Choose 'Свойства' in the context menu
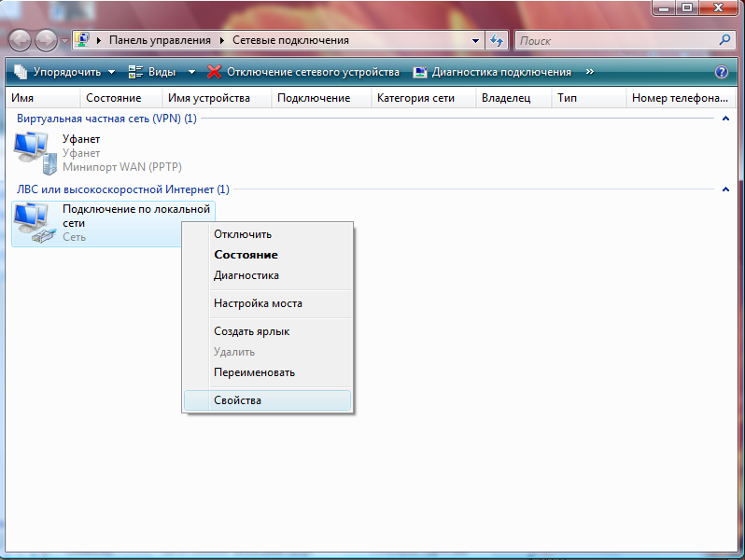Viewport: 745px width, 560px height. pos(267,400)
